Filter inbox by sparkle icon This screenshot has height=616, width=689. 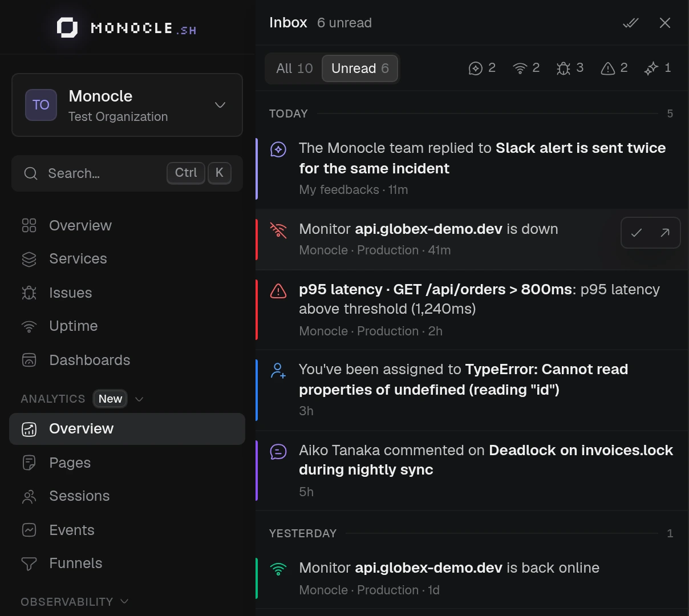tap(658, 68)
